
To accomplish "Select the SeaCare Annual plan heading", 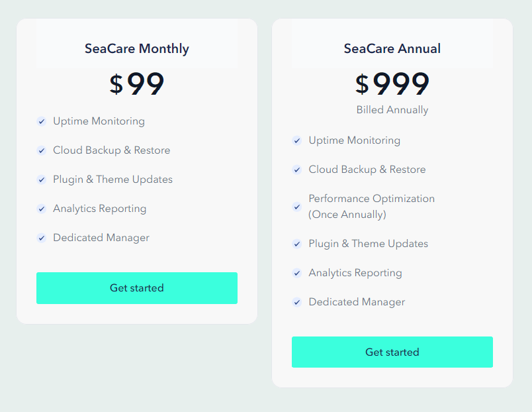I will (392, 48).
